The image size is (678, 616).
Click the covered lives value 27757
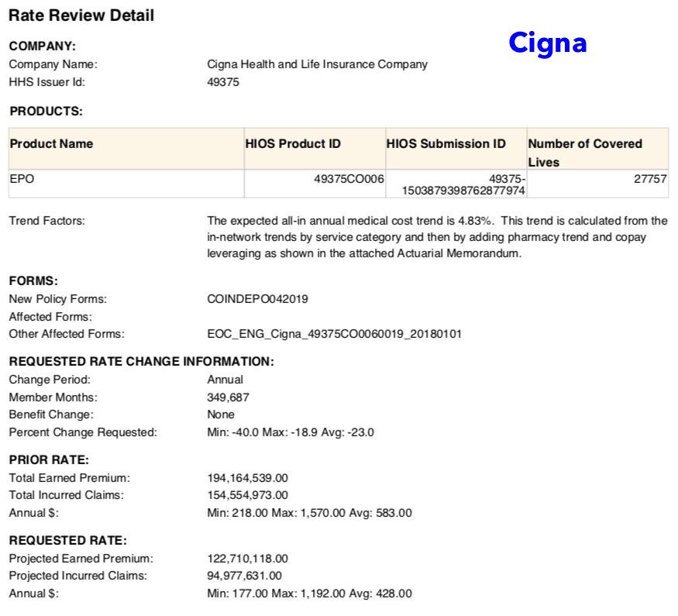[650, 179]
